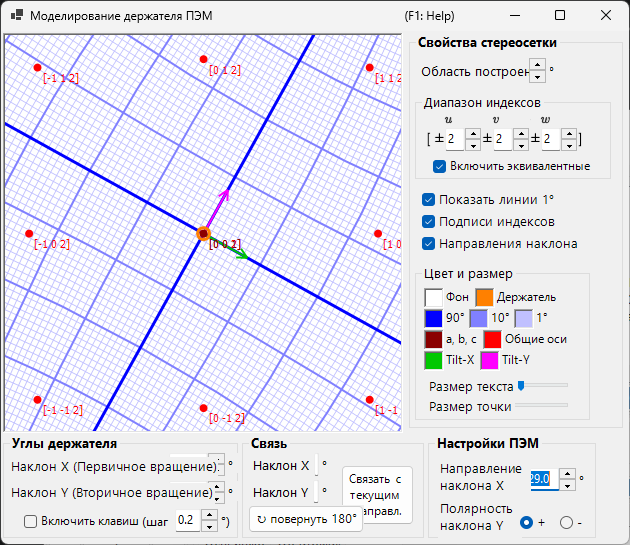Click the red [-1 1 2] pole point
Viewport: 630px width, 545px height.
37,68
